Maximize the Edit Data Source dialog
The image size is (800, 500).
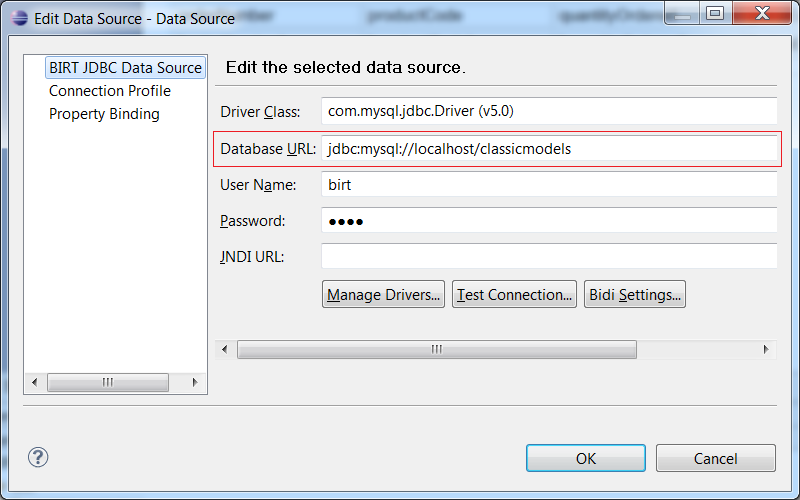pyautogui.click(x=714, y=14)
